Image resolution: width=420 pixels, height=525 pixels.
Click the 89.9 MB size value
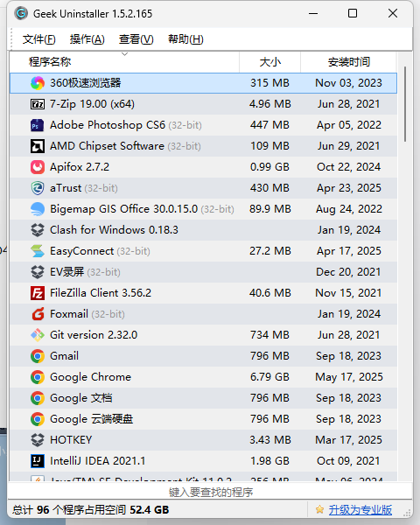coord(270,209)
